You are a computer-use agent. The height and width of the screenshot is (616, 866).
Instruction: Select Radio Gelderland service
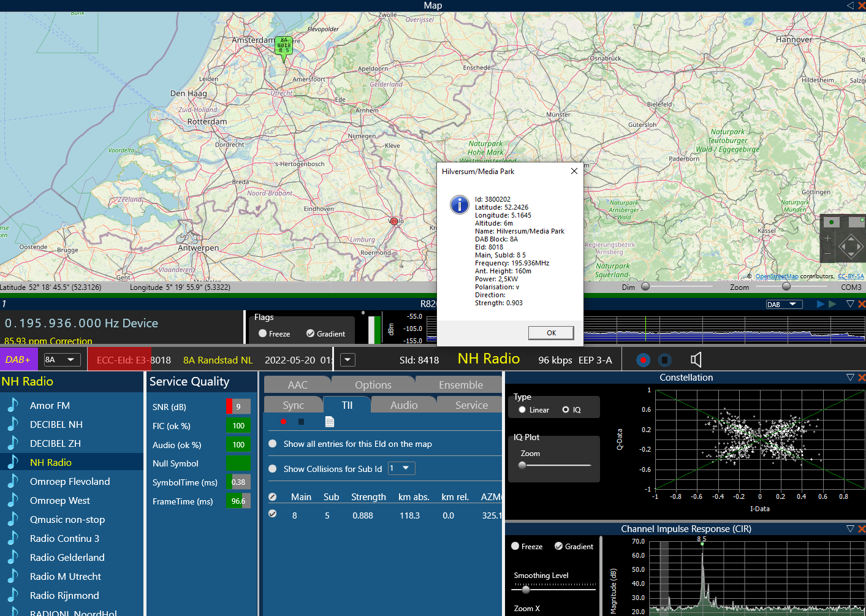pos(67,558)
